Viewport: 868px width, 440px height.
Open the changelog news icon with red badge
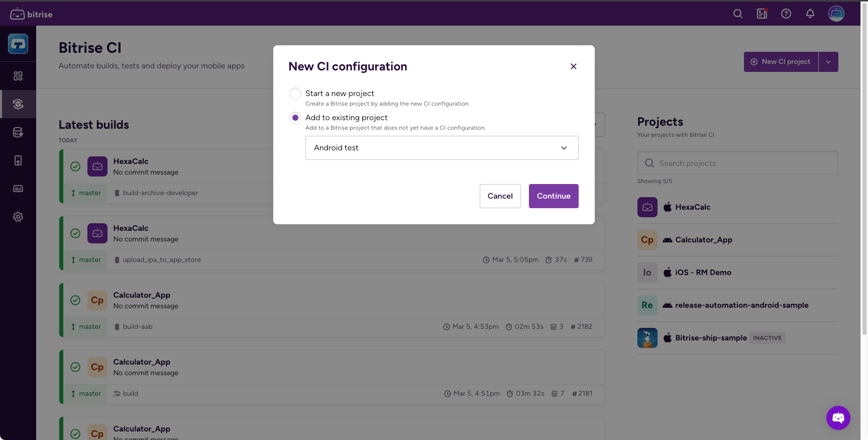tap(762, 14)
